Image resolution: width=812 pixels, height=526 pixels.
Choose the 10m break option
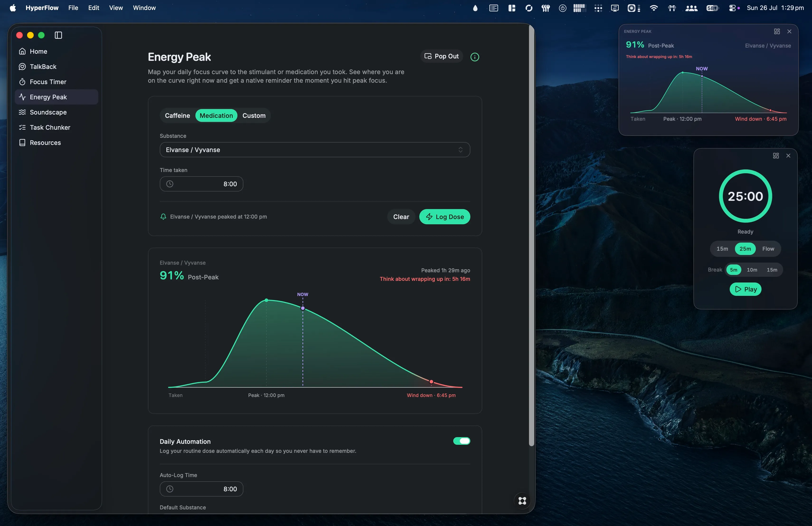pyautogui.click(x=752, y=270)
